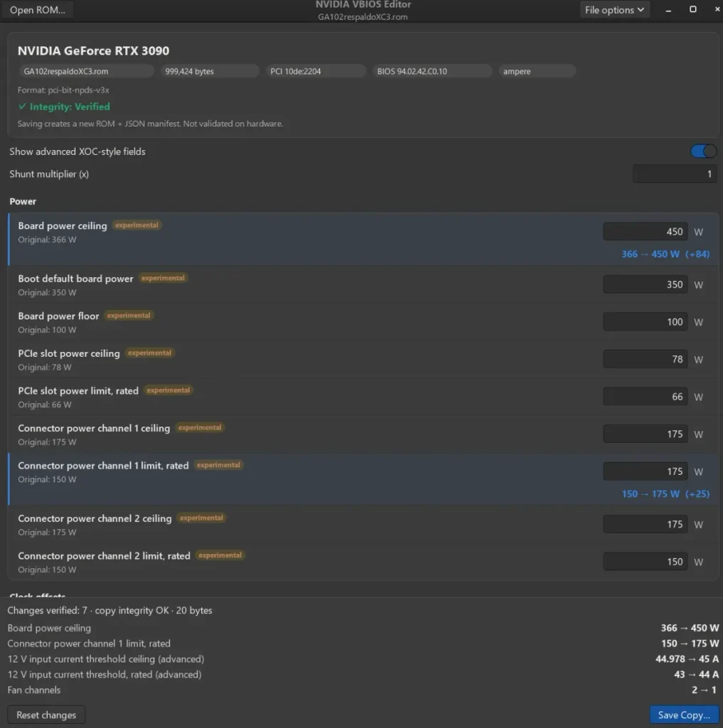This screenshot has height=728, width=723.
Task: Close the NVIDIA VBIOS Editor window
Action: (x=717, y=9)
